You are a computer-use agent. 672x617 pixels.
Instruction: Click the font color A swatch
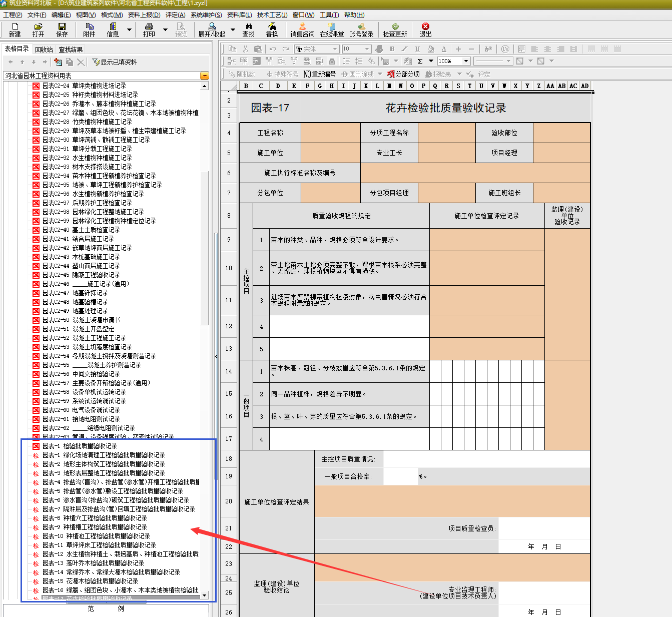coord(444,49)
